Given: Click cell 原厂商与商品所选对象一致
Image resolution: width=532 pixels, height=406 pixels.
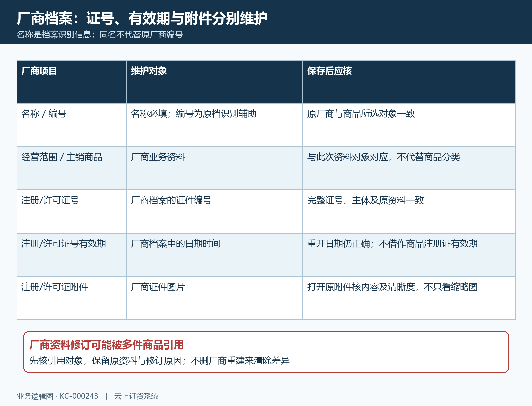Looking at the screenshot, I should tap(409, 125).
